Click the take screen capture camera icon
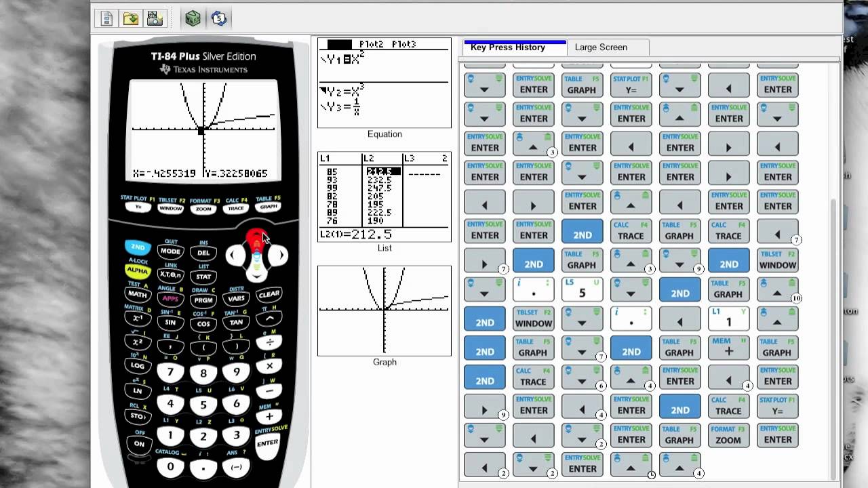 click(x=155, y=18)
